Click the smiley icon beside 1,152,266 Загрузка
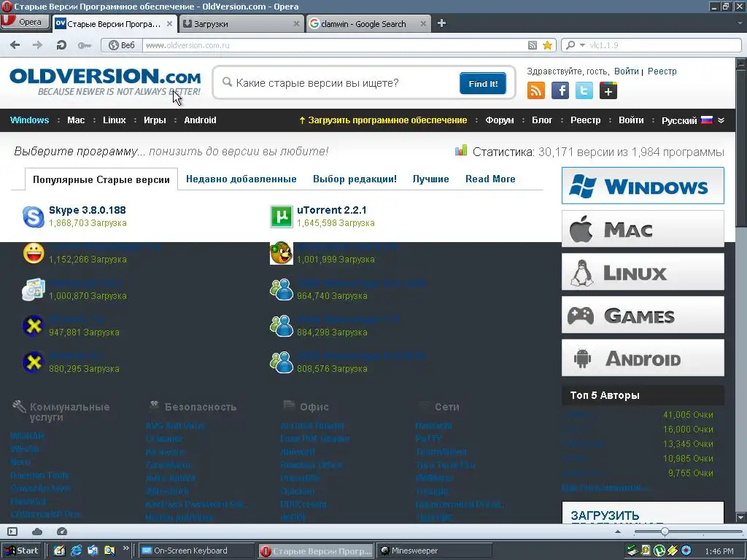 coord(34,253)
